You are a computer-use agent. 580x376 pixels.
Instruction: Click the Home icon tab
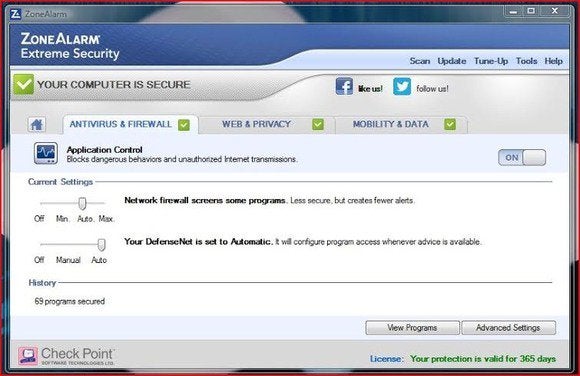(37, 124)
